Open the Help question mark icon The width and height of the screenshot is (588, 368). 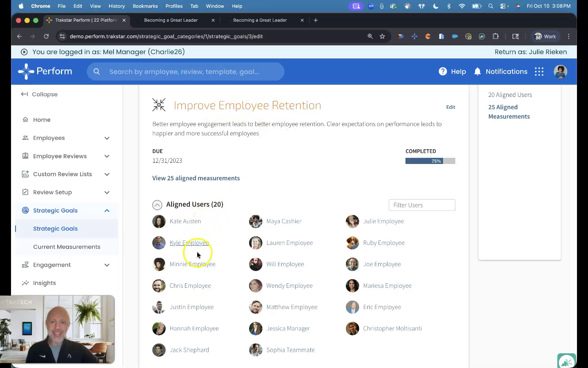coord(443,72)
